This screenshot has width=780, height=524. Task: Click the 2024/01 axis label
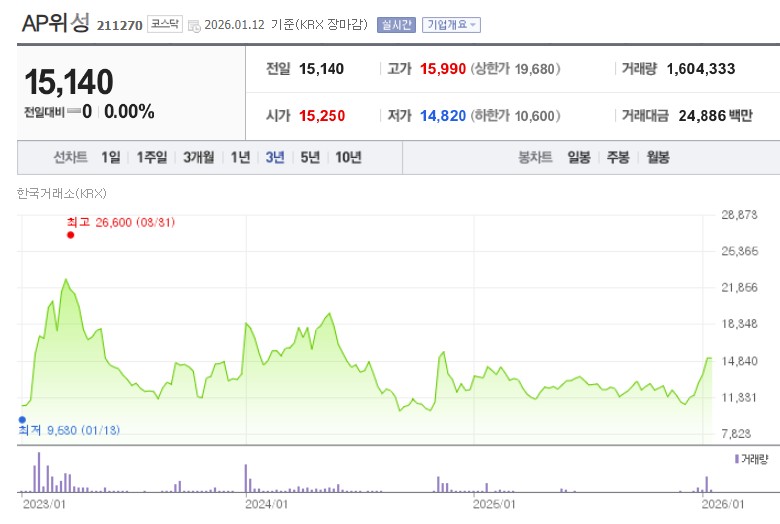click(x=266, y=504)
